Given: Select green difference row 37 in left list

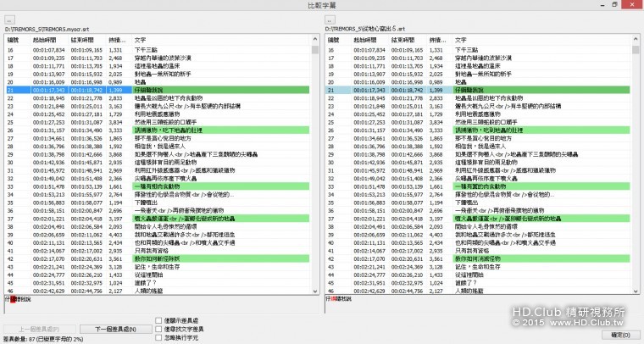Looking at the screenshot, I should click(x=158, y=219).
